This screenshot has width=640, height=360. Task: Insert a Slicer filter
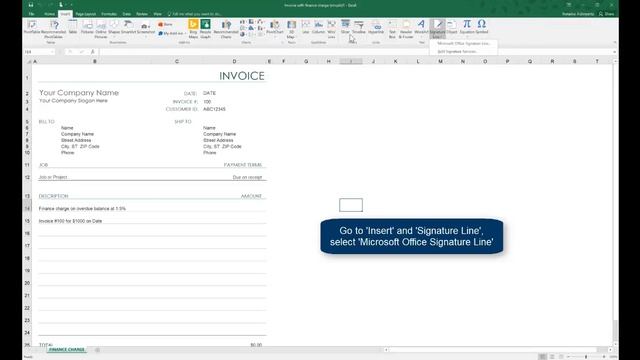[345, 27]
